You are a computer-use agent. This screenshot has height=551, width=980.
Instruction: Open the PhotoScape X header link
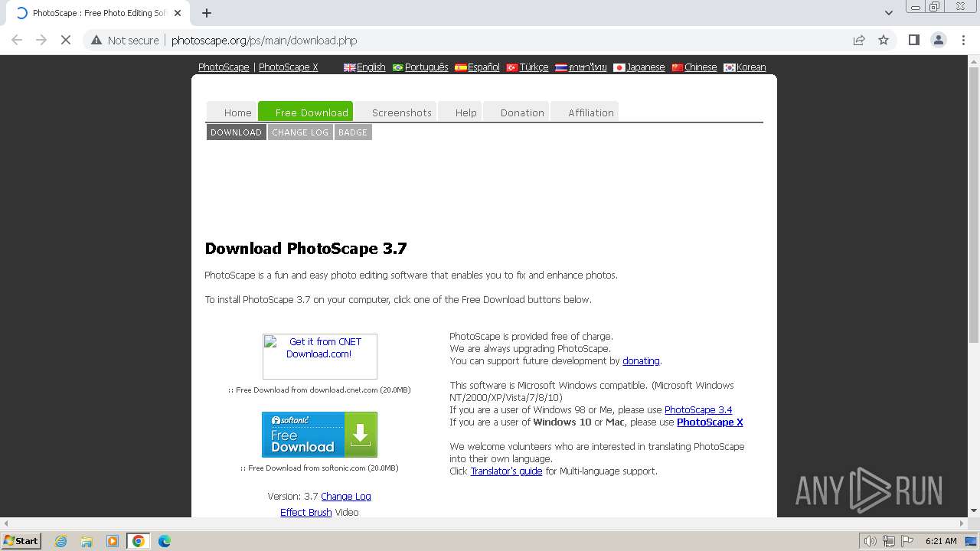click(x=289, y=67)
